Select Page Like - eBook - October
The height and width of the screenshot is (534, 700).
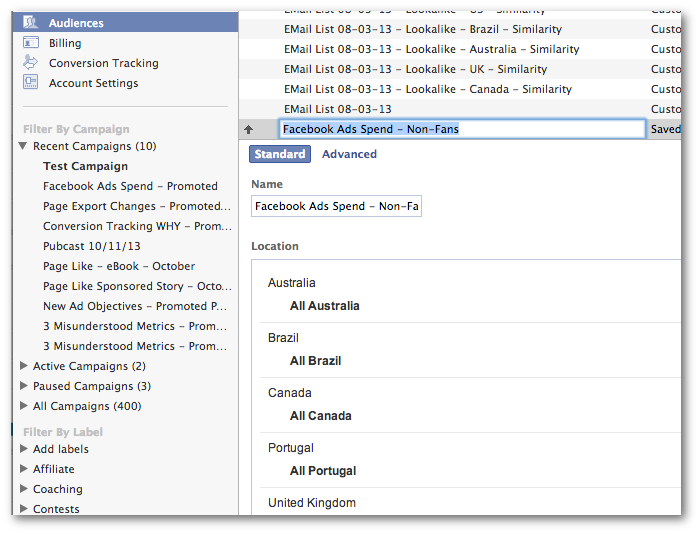tap(119, 266)
